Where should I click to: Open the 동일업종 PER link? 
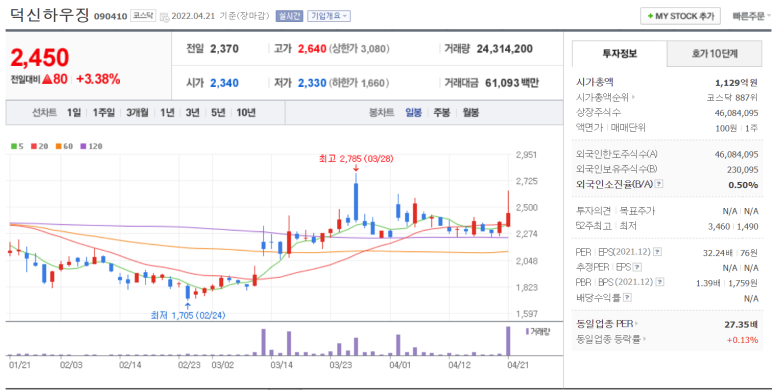[604, 324]
